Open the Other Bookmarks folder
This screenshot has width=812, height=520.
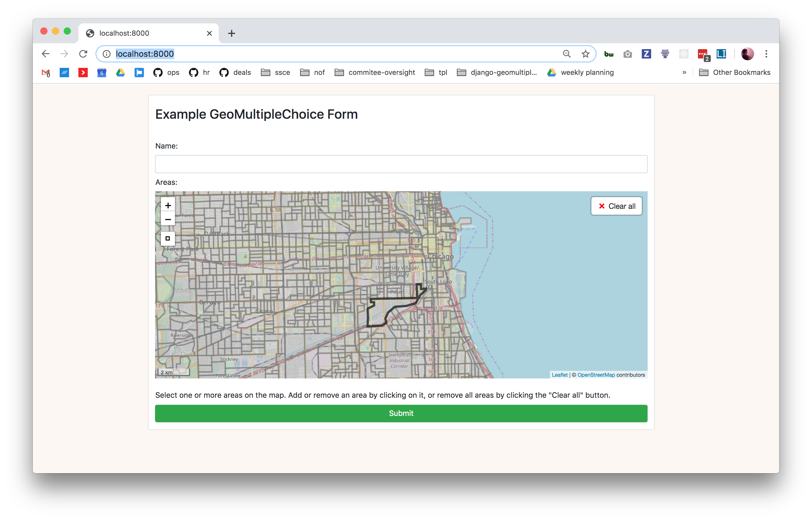point(735,73)
